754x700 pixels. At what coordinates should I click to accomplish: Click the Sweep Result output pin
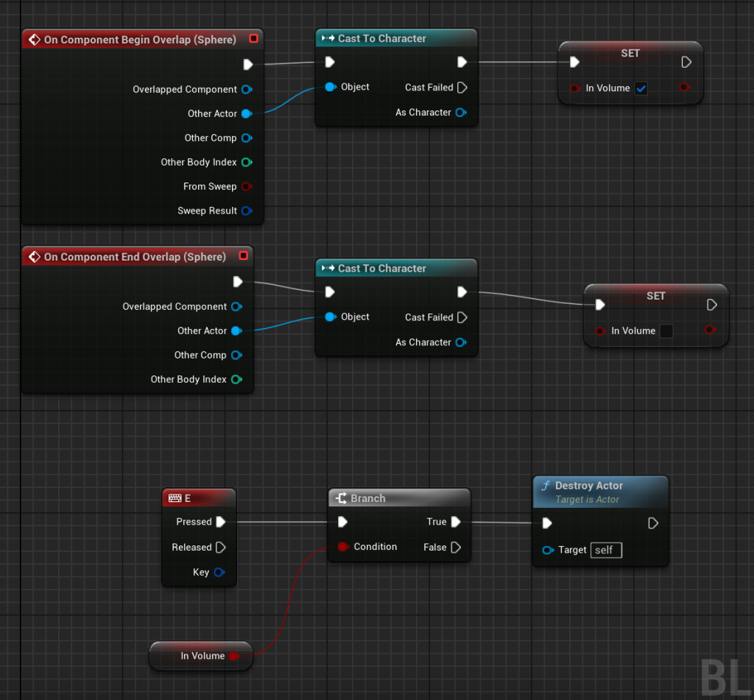point(247,211)
